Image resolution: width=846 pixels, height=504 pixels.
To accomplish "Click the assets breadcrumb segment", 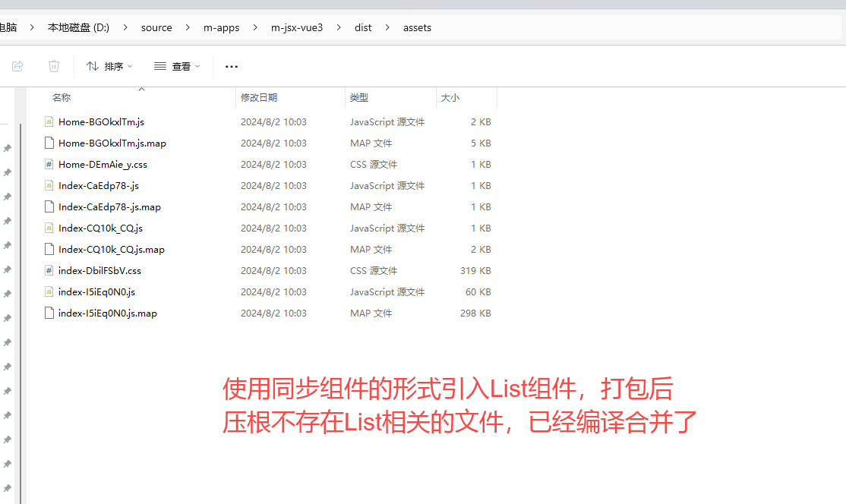I will pos(417,27).
